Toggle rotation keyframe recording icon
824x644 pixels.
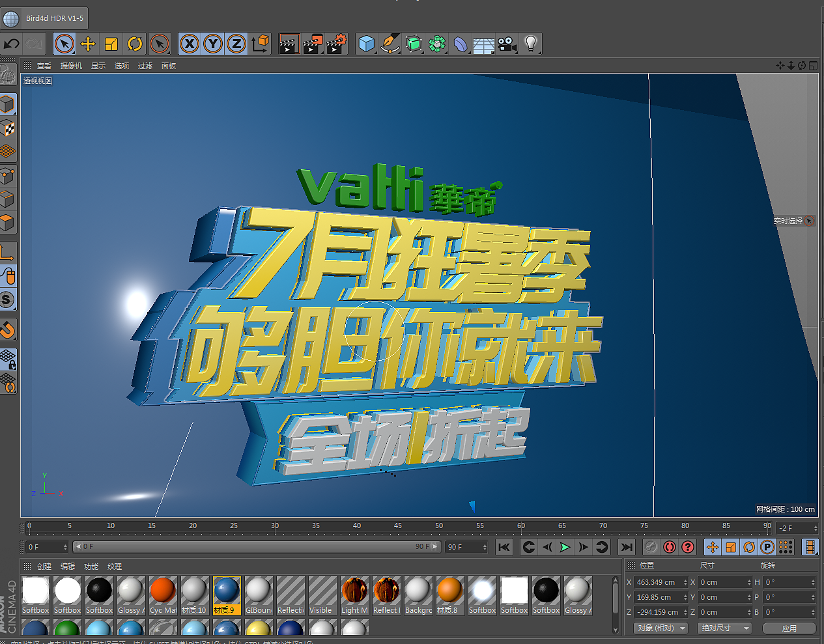(749, 547)
